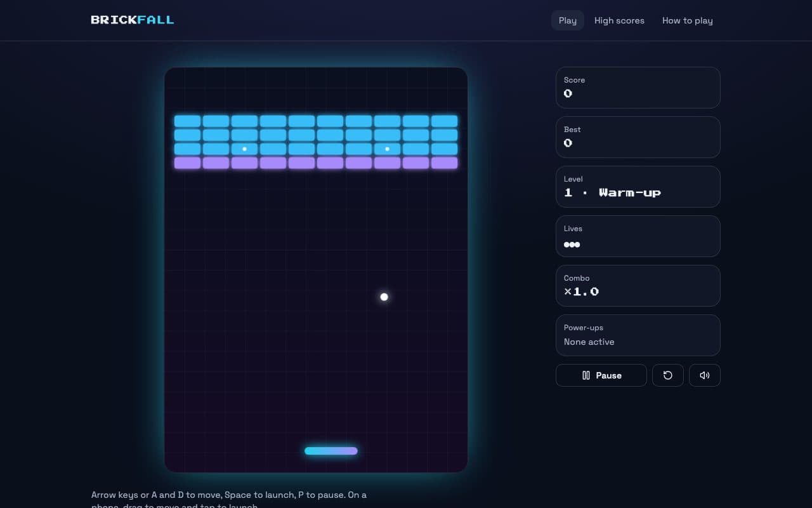Image resolution: width=812 pixels, height=508 pixels.
Task: Mute the game with the speaker icon
Action: click(705, 375)
